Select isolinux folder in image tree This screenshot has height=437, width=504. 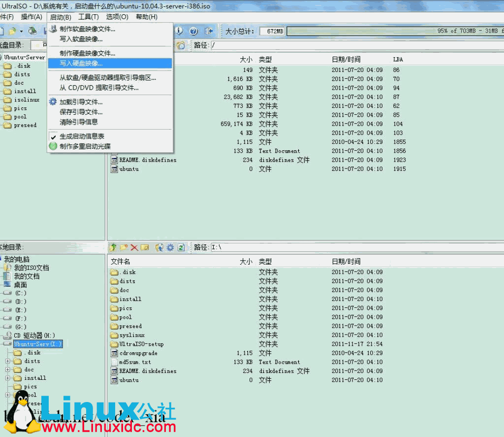[x=27, y=100]
